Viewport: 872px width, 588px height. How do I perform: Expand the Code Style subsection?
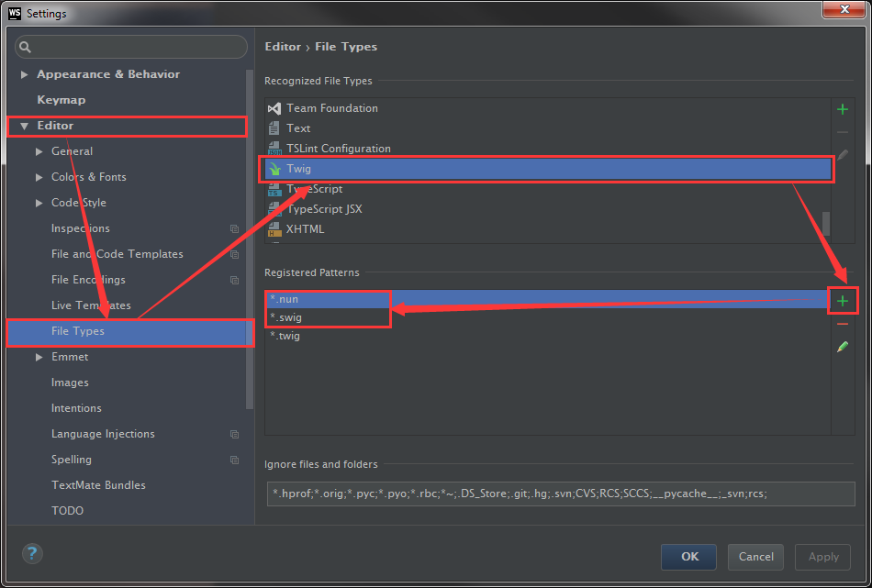click(x=39, y=203)
